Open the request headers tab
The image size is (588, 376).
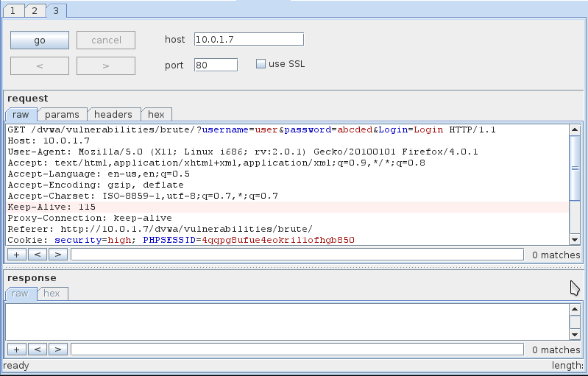coord(113,114)
